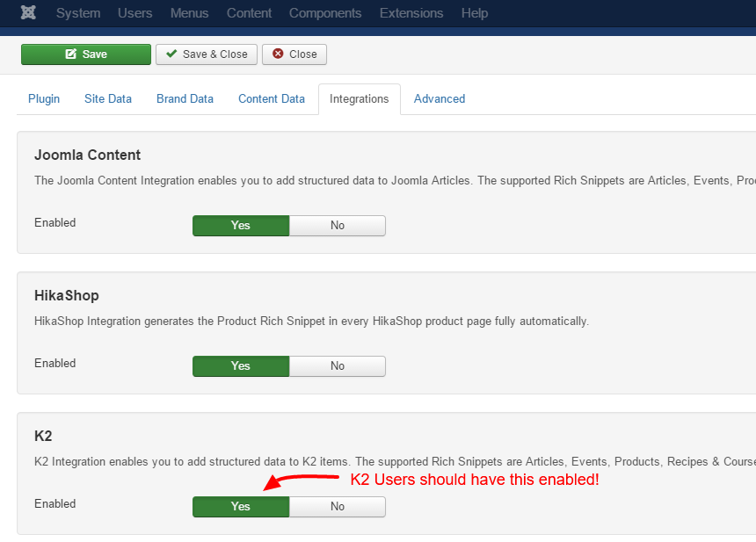This screenshot has height=542, width=756.
Task: Click the Joomla logo icon
Action: pos(28,12)
